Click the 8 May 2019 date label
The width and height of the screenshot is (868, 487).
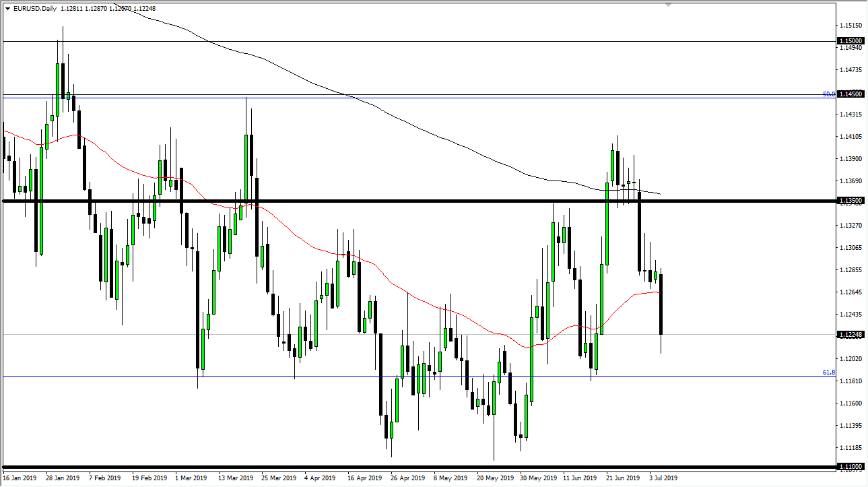pos(450,479)
